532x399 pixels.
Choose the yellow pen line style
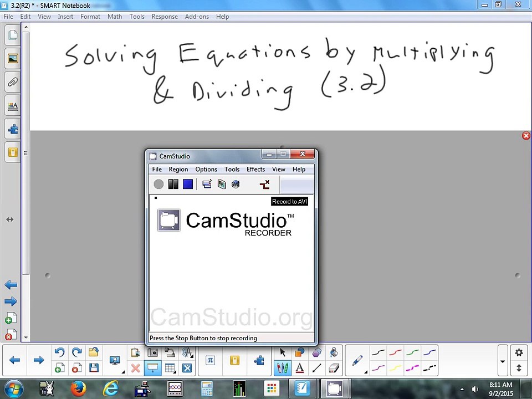[395, 368]
